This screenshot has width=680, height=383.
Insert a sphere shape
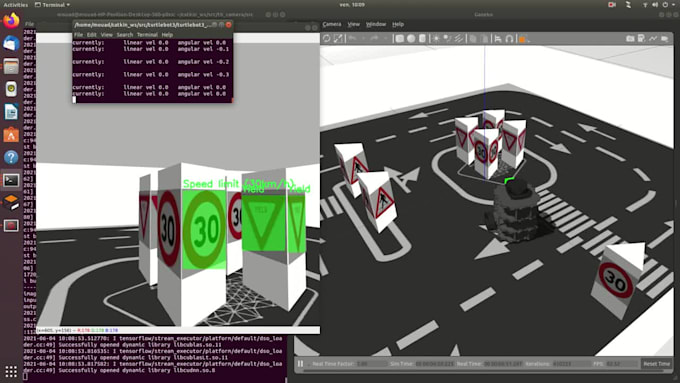pos(411,39)
